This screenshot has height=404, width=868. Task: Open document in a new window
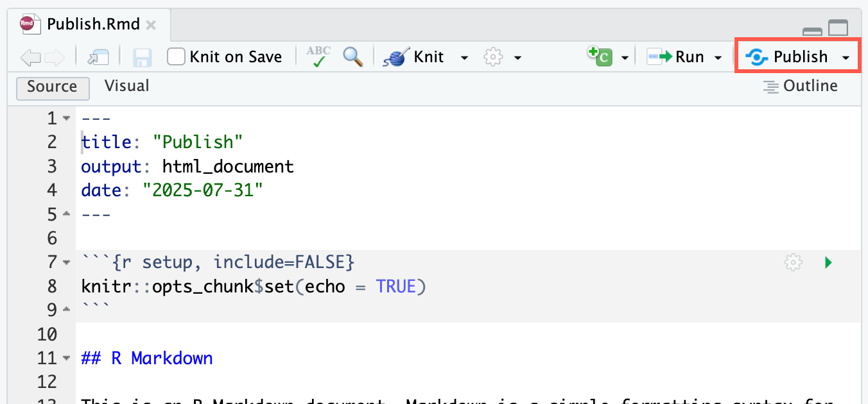tap(98, 56)
